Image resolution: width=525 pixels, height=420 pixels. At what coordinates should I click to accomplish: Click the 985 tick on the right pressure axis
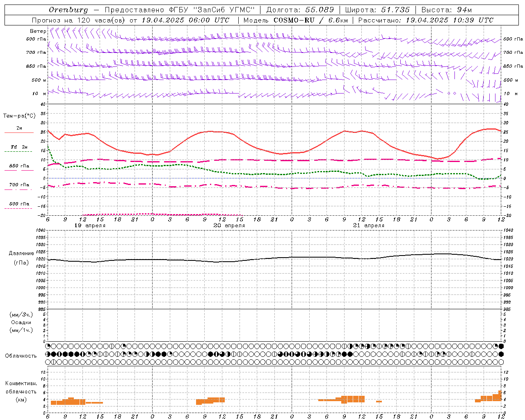pyautogui.click(x=508, y=309)
